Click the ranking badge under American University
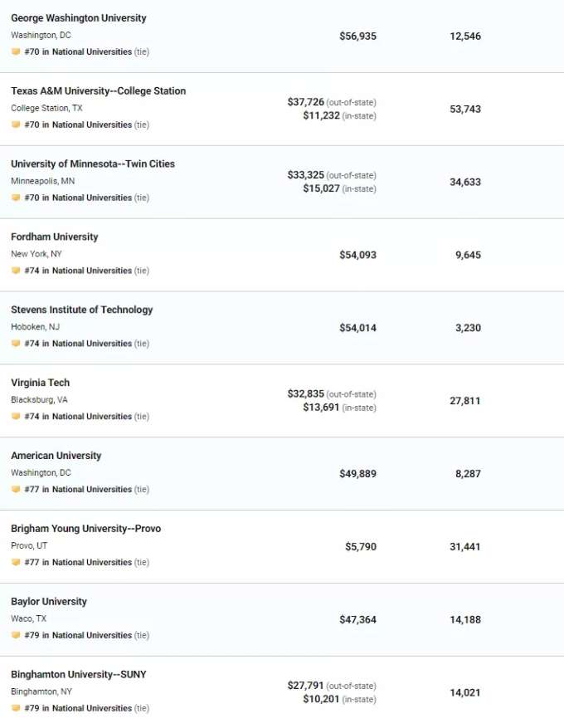The height and width of the screenshot is (728, 564). (16, 489)
